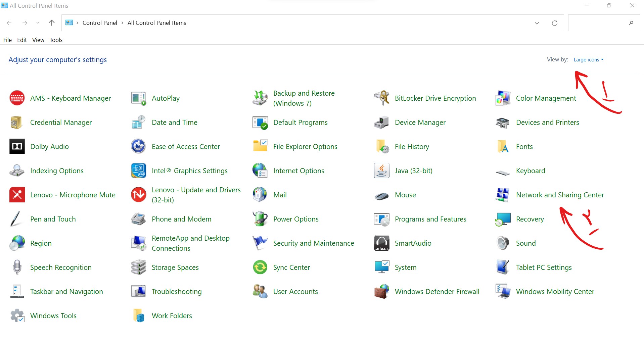
Task: Click Devices and Printers icon
Action: [x=503, y=123]
